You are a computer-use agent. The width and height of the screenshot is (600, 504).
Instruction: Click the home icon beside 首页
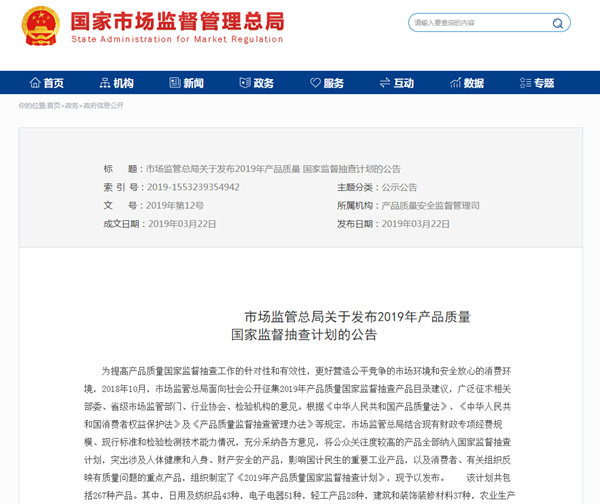(35, 83)
